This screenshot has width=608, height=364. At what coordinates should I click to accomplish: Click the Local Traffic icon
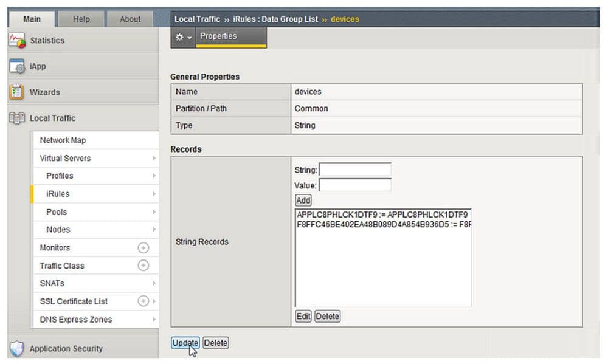click(16, 118)
